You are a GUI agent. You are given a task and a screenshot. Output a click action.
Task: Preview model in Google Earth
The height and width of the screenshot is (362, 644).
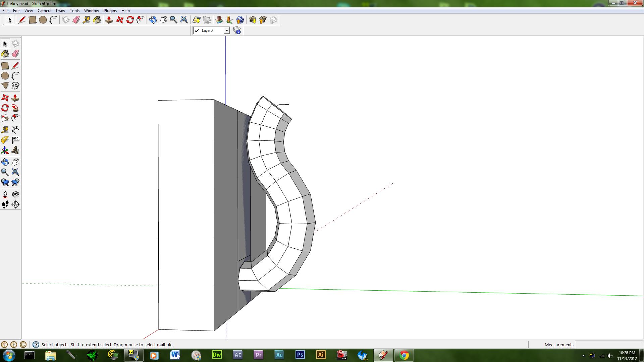point(240,20)
